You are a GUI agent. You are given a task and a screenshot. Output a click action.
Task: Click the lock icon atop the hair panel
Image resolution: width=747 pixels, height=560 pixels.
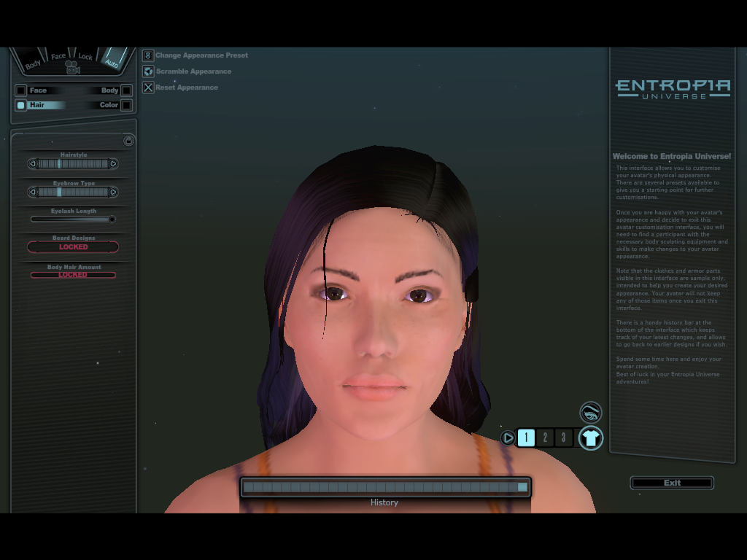point(129,140)
